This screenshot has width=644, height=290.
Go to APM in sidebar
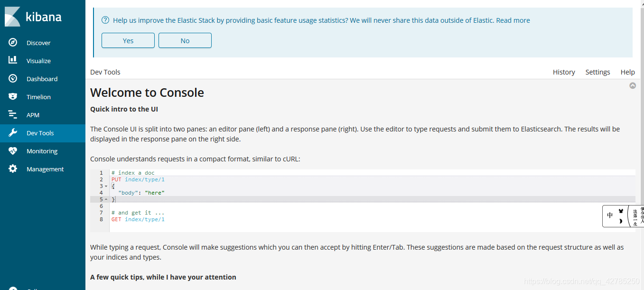pos(33,115)
